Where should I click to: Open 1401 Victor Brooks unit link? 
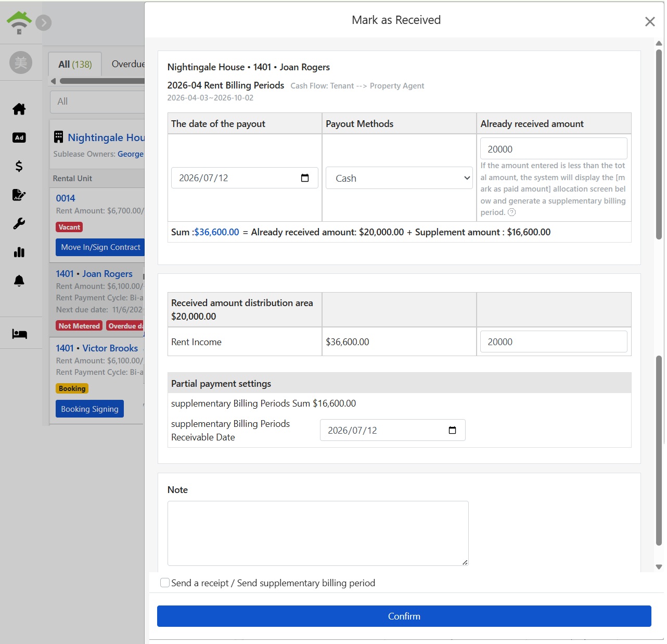pos(97,348)
